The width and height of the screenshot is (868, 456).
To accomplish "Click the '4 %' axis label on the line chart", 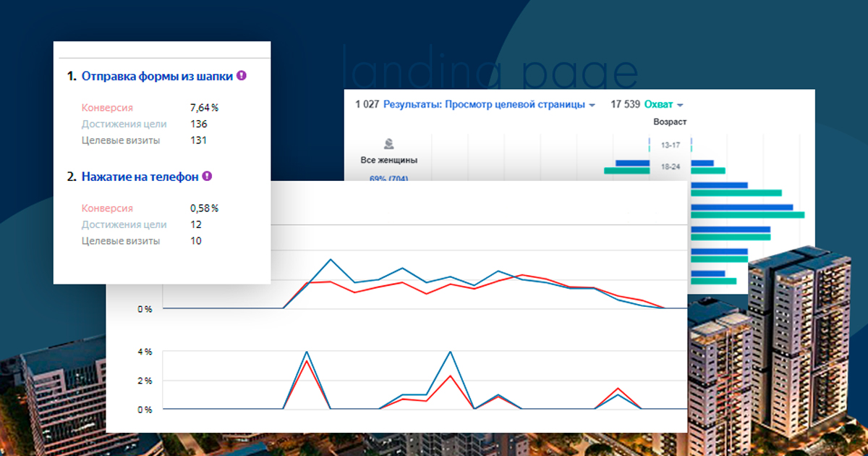I will 144,352.
